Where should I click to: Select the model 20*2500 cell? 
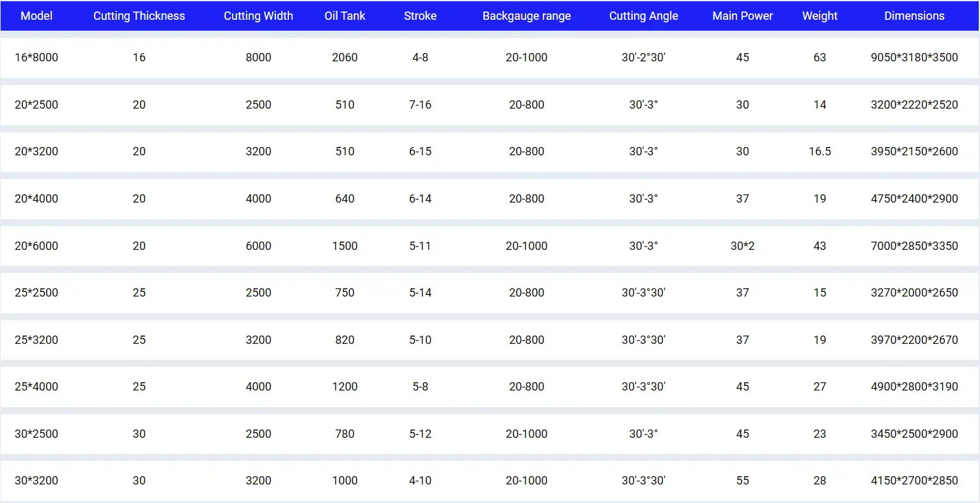click(x=36, y=105)
